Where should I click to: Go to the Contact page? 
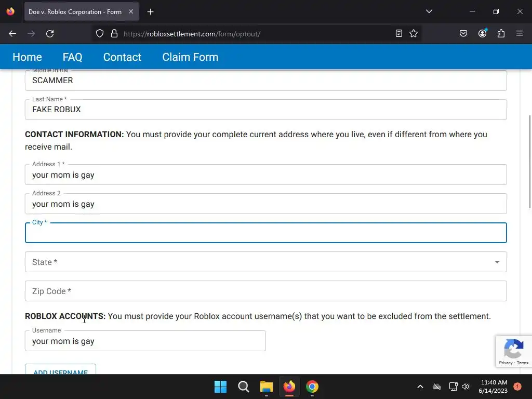tap(122, 57)
